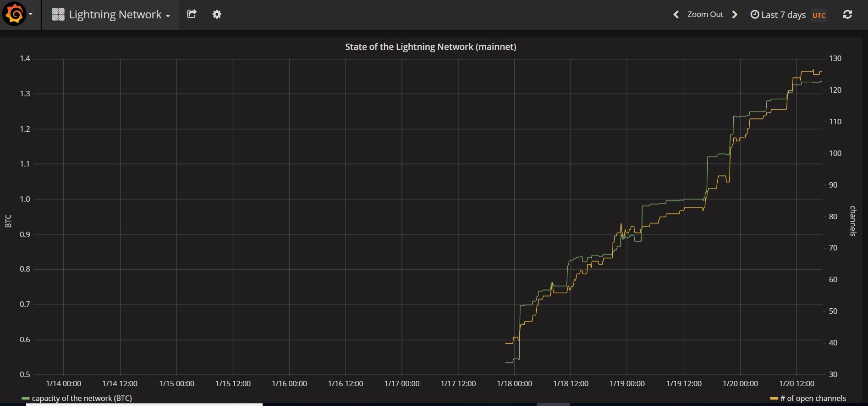Open the Last 7 days time picker
868x406 pixels.
(778, 15)
